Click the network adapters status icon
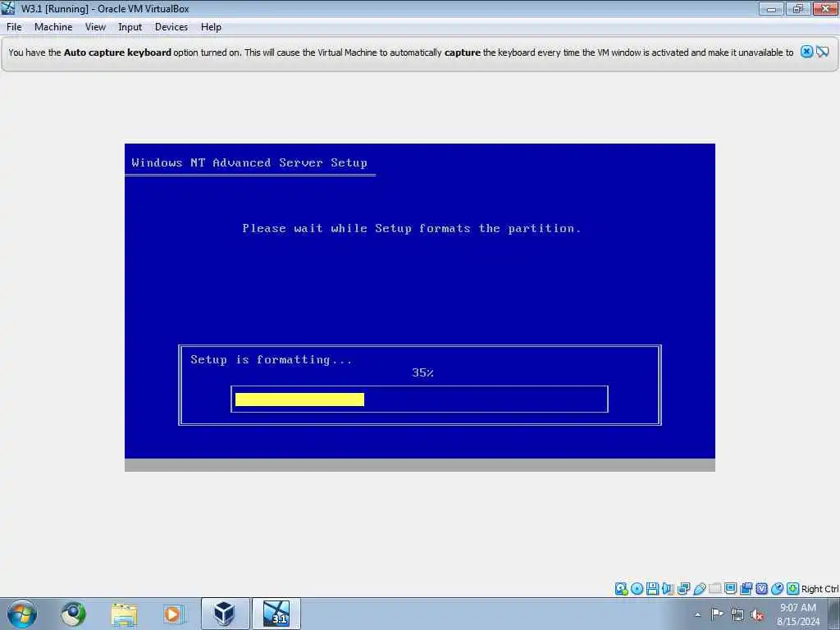The width and height of the screenshot is (840, 630). 683,589
